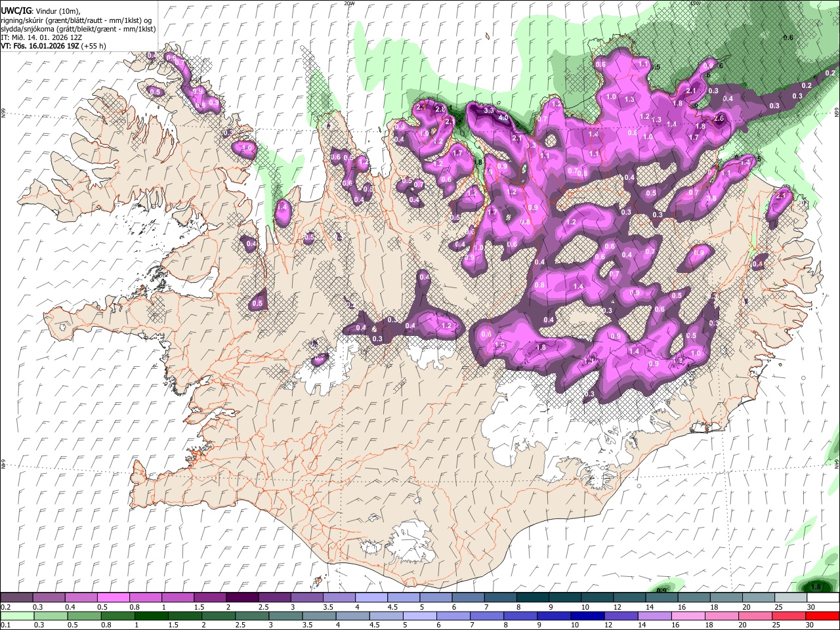The width and height of the screenshot is (840, 630).
Task: Click the '3.3' precipitation value on the map
Action: [x=488, y=111]
